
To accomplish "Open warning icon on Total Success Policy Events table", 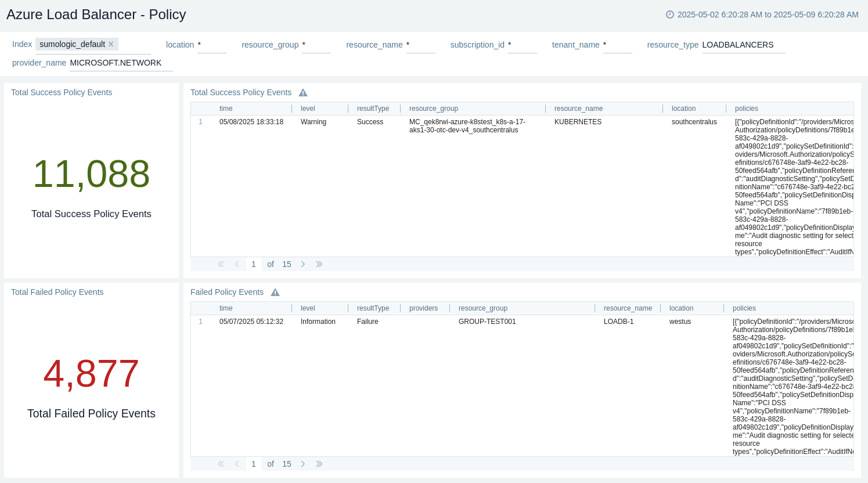I will click(x=303, y=92).
